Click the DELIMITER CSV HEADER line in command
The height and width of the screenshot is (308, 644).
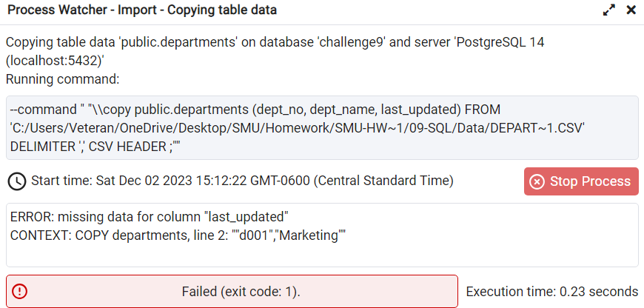pyautogui.click(x=95, y=147)
